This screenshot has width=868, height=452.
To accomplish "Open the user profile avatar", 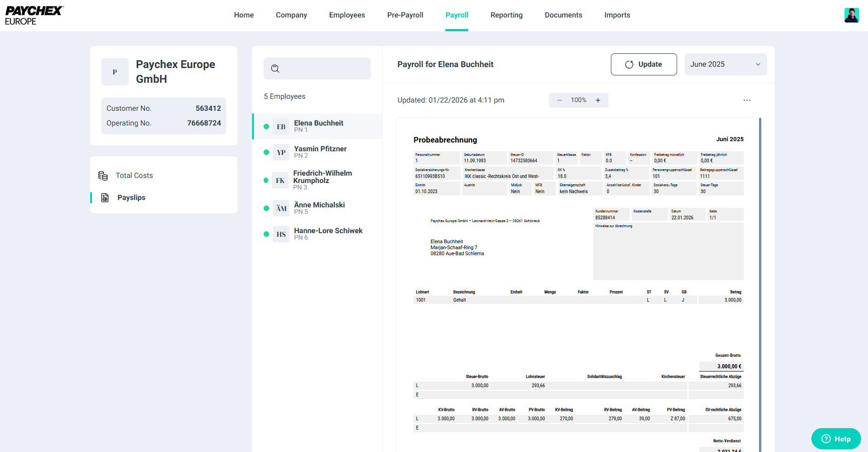I will pos(851,15).
